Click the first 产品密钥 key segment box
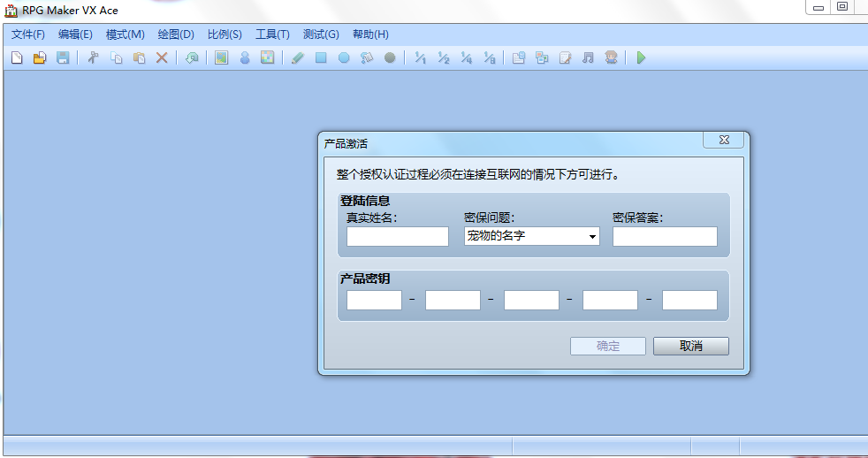The image size is (868, 458). (374, 300)
